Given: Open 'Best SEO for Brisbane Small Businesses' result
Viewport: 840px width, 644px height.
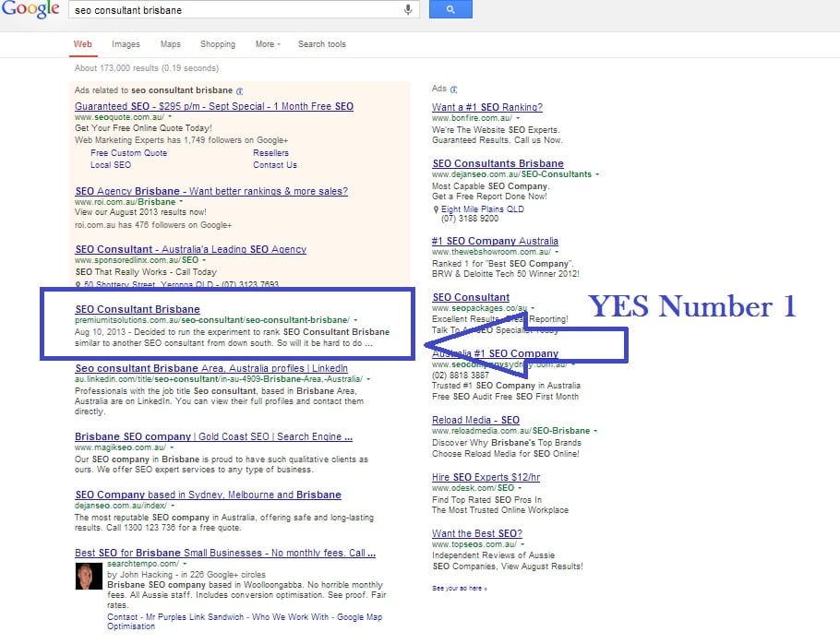Looking at the screenshot, I should click(225, 553).
